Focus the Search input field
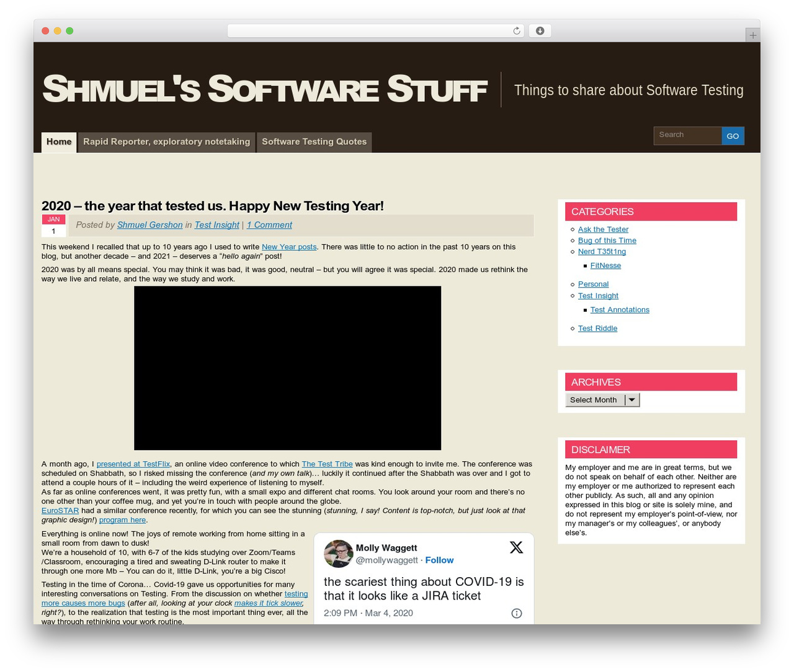This screenshot has height=672, width=794. click(687, 135)
